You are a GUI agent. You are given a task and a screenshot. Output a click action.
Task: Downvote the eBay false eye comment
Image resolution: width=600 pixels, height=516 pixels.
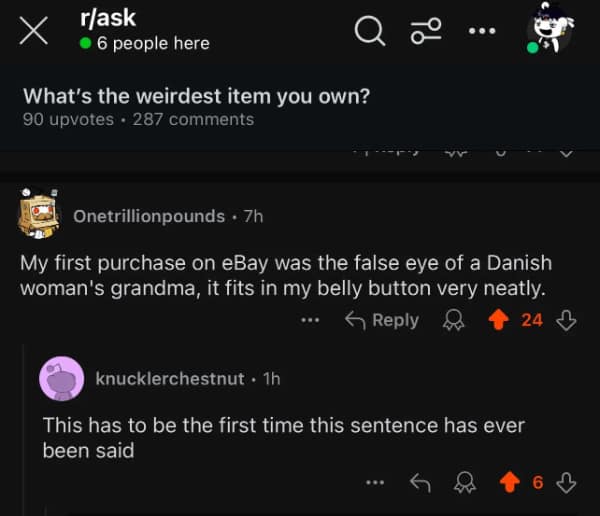[566, 320]
